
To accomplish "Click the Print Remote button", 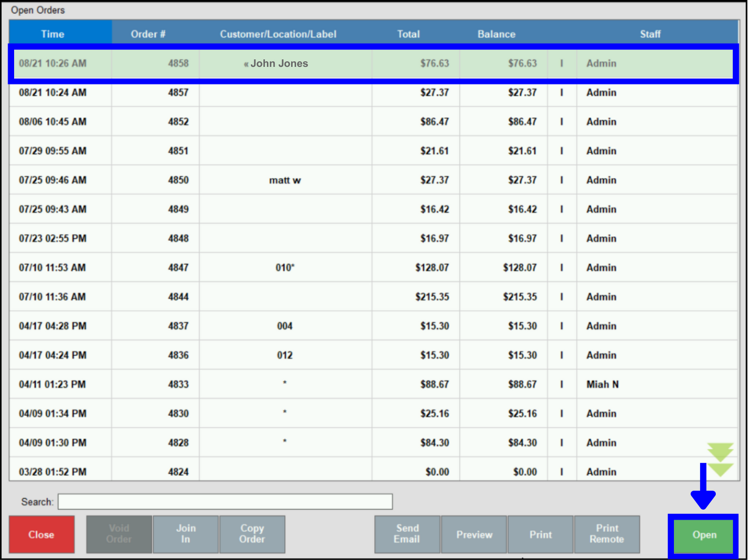I will 607,534.
